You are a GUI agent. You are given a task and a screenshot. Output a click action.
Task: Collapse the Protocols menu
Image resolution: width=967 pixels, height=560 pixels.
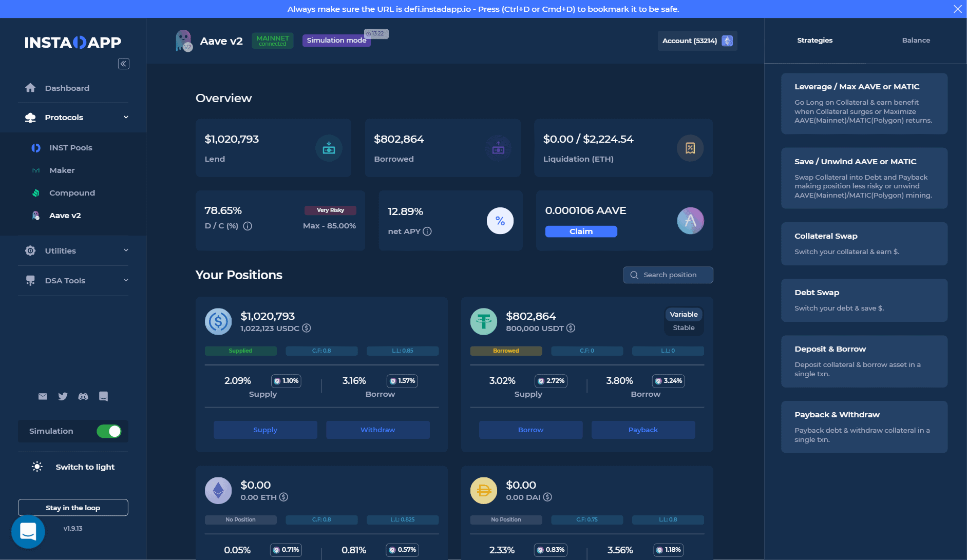pos(73,118)
